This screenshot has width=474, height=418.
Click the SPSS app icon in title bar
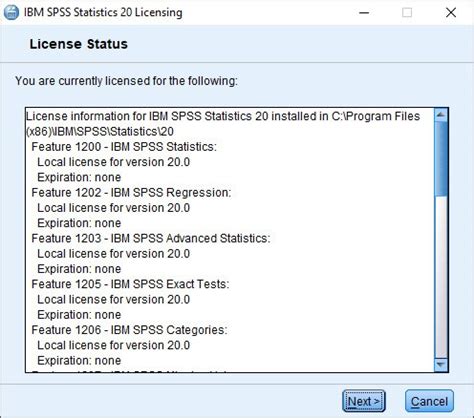[11, 13]
